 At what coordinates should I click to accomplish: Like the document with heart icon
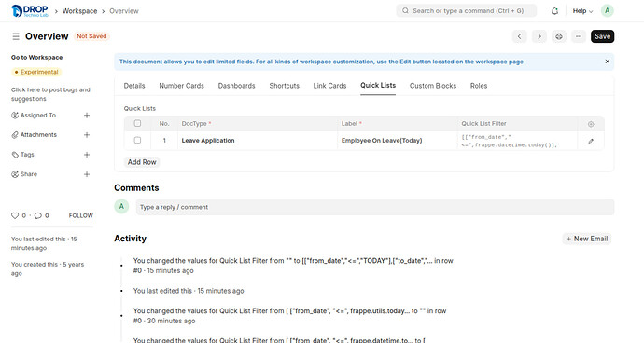(15, 215)
